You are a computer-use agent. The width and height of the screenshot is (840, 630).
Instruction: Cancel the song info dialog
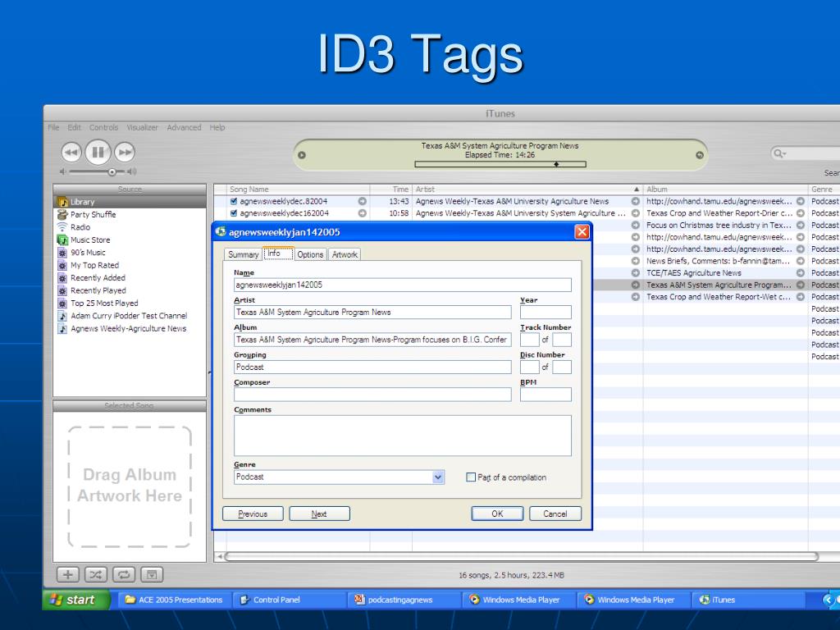coord(555,514)
